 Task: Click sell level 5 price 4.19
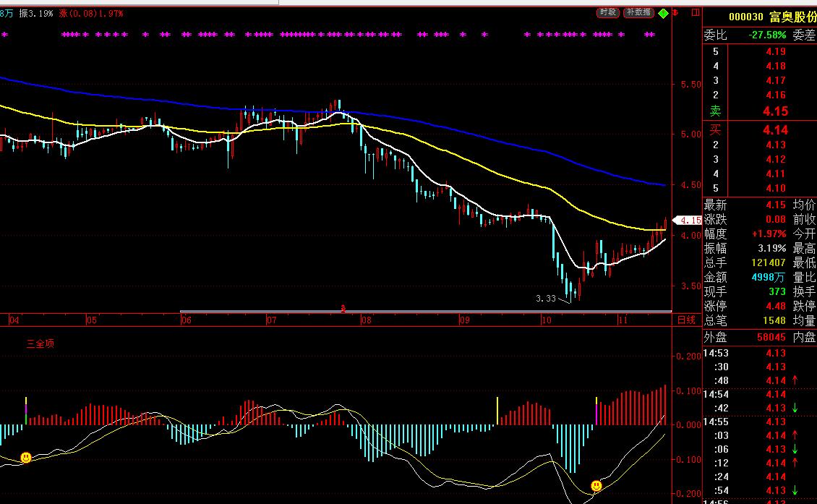click(776, 51)
